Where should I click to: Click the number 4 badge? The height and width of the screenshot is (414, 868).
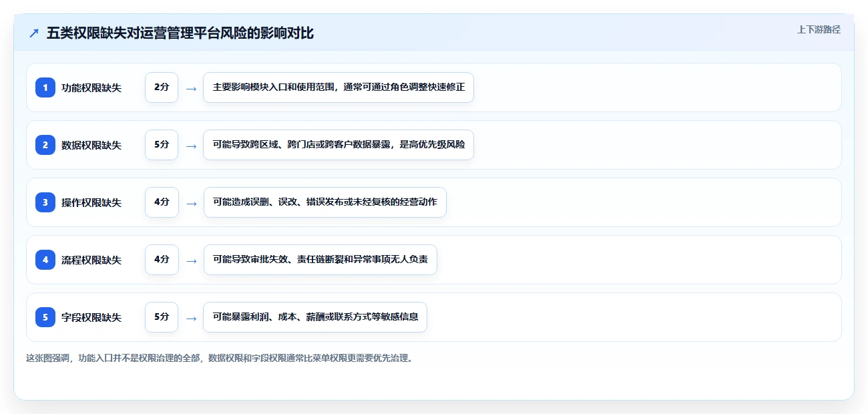point(45,260)
